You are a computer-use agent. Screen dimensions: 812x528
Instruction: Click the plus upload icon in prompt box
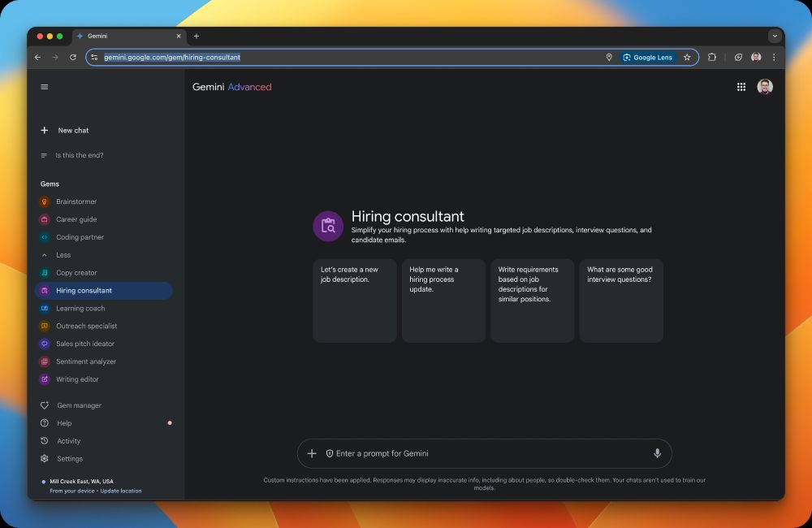click(x=312, y=454)
